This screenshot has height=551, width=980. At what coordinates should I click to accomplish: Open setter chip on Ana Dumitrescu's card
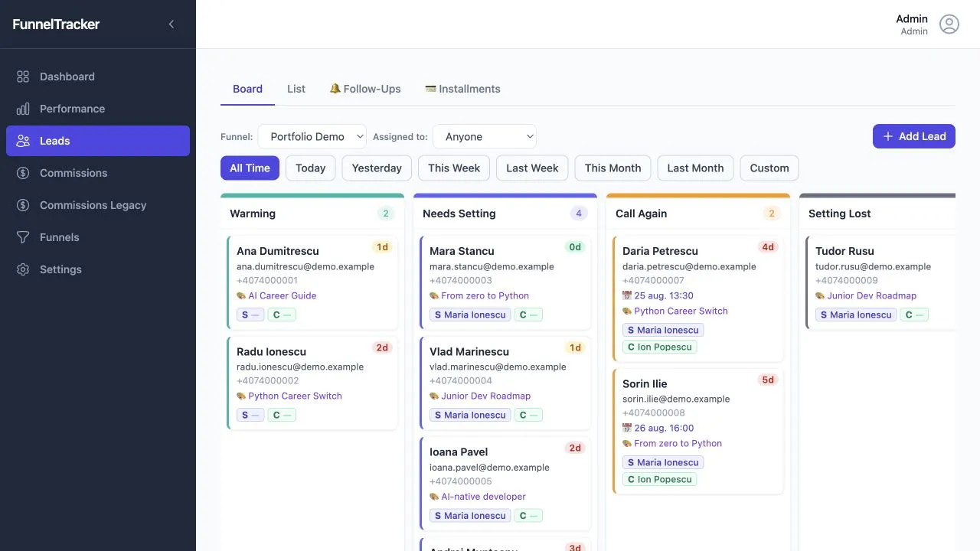[x=250, y=315]
